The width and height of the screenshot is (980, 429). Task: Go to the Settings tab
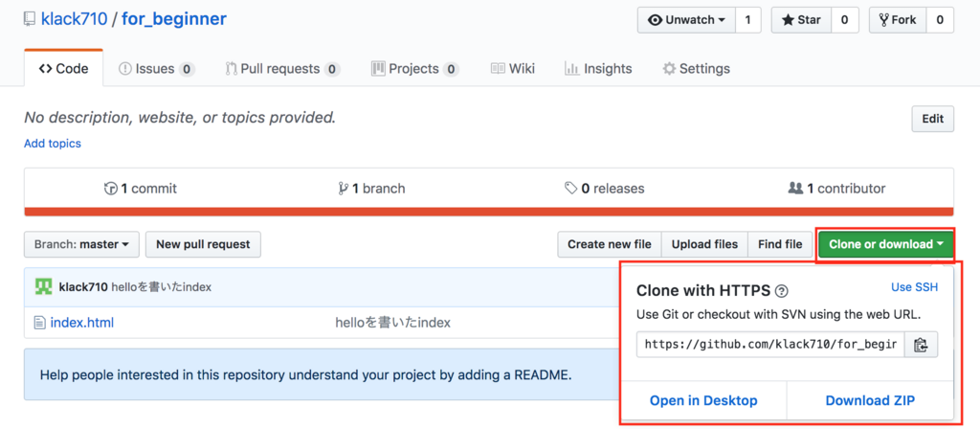[x=697, y=69]
